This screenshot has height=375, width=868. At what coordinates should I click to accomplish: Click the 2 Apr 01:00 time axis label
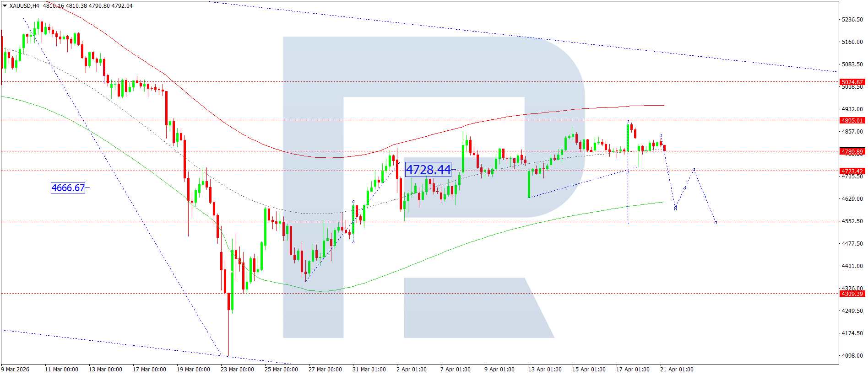tap(411, 370)
